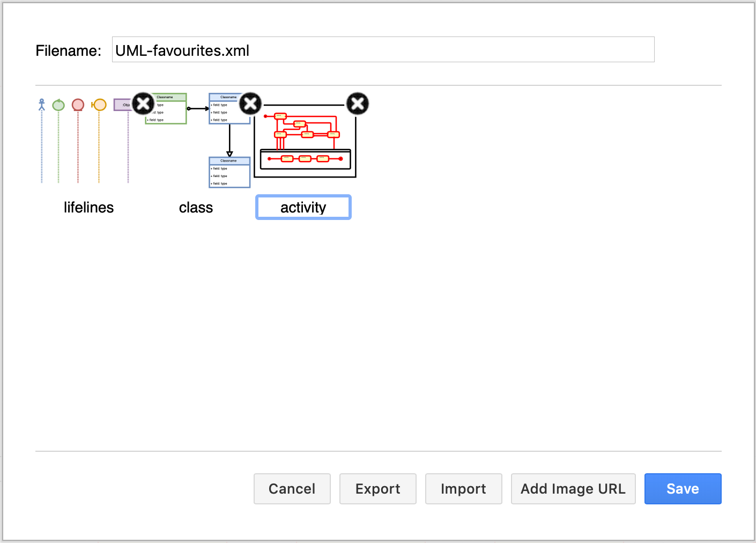Click Add Image URL
The height and width of the screenshot is (543, 756).
pos(573,489)
